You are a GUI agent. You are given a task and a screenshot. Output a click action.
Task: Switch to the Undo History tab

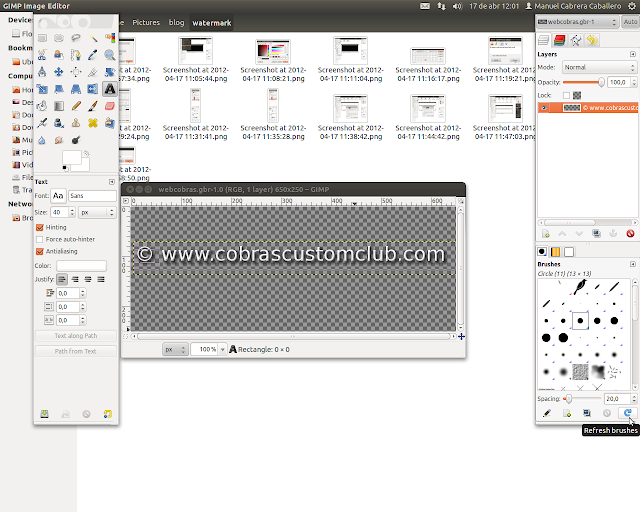[592, 40]
